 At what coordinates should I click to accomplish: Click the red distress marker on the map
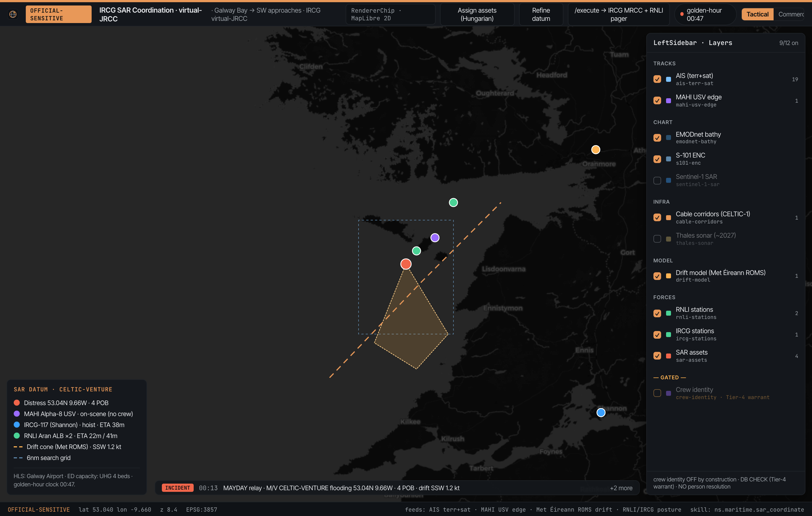[x=406, y=264]
